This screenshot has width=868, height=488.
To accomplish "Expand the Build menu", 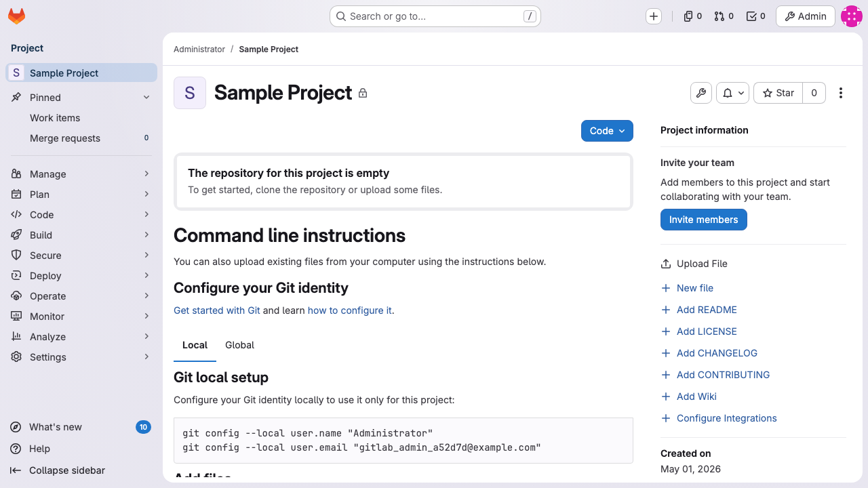I will [81, 235].
